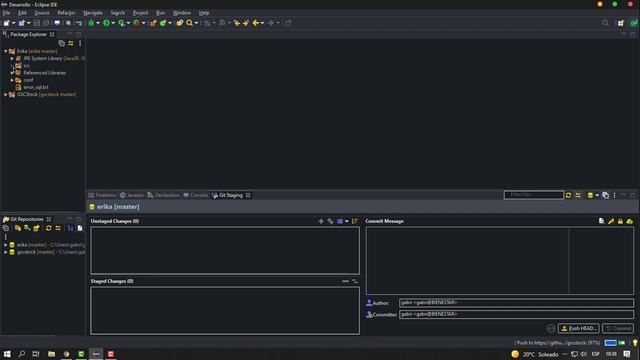Click Collapse All in Git Repositories view

6,228
